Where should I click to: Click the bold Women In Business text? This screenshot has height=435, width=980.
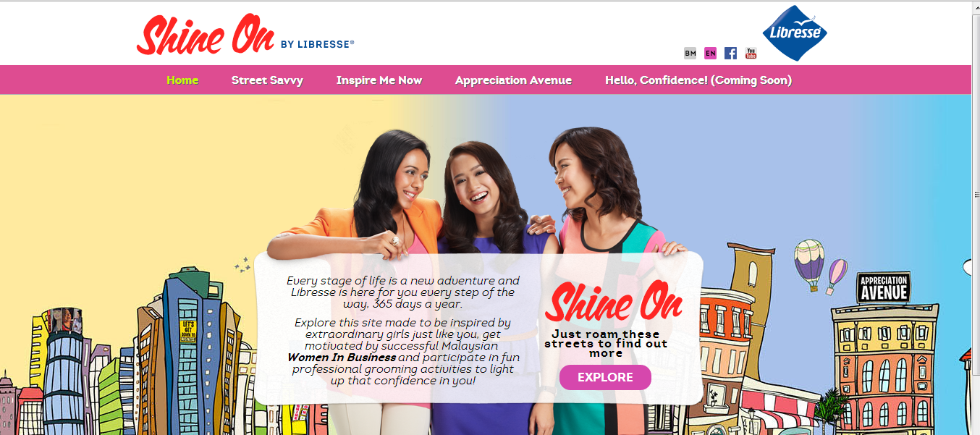[x=342, y=357]
